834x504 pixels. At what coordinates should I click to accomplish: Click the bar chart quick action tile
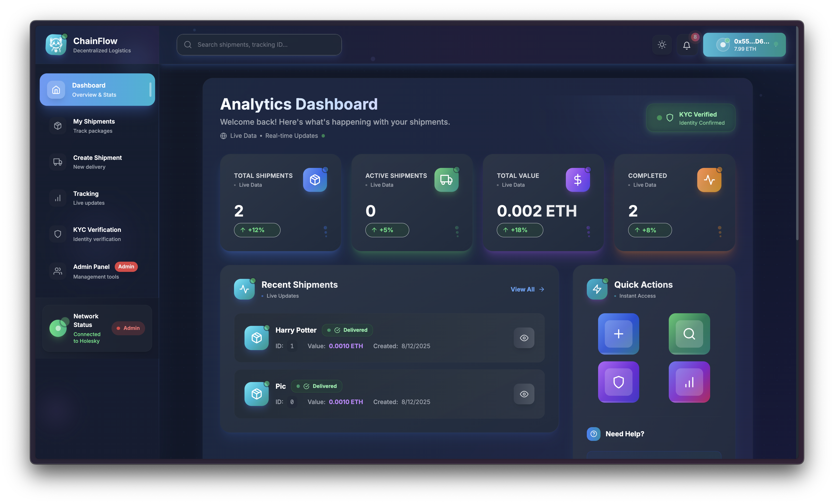tap(689, 382)
